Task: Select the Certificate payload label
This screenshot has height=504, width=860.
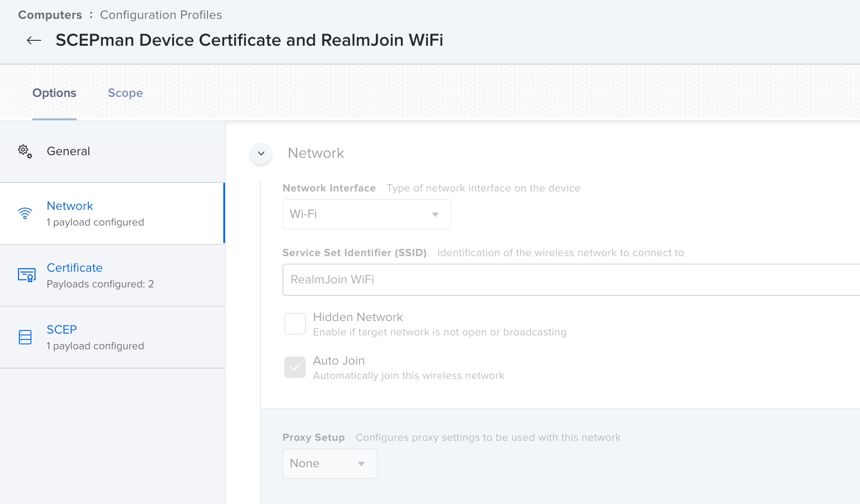Action: point(74,268)
